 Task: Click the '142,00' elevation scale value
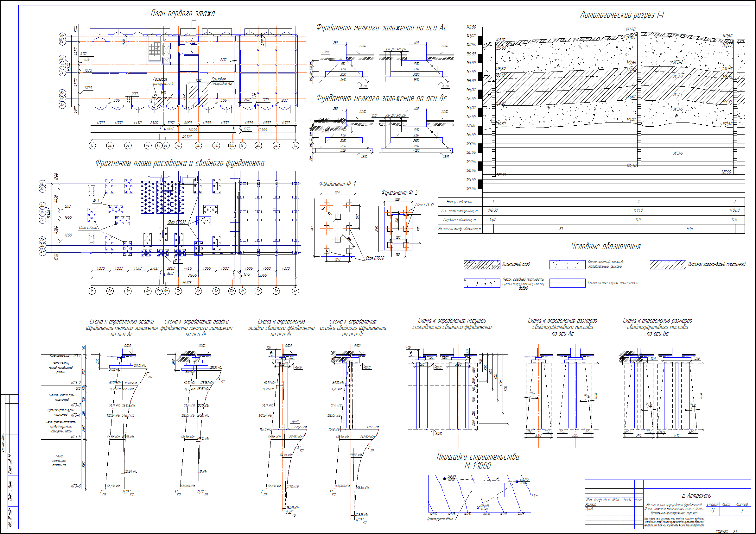471,27
